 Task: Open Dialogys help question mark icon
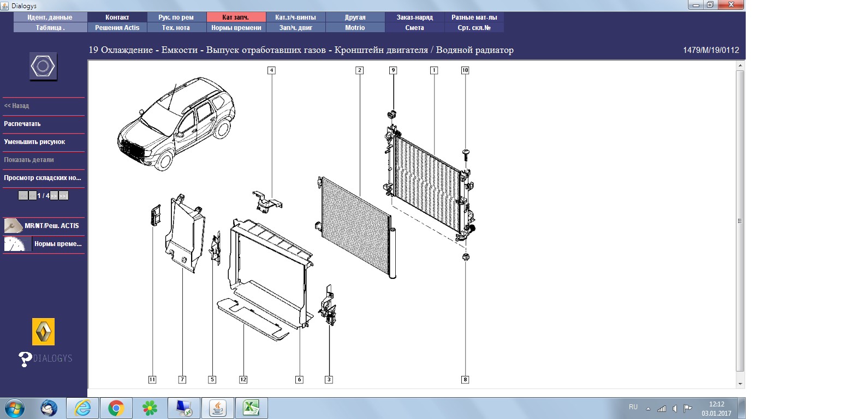[x=25, y=358]
